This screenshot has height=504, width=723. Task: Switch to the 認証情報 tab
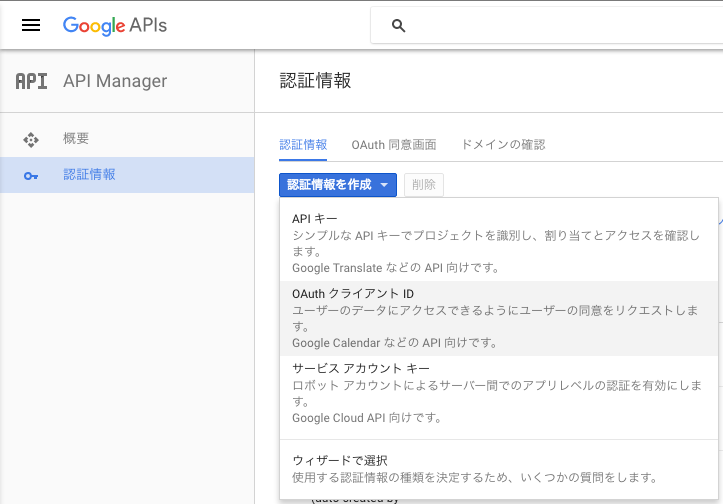coord(303,145)
